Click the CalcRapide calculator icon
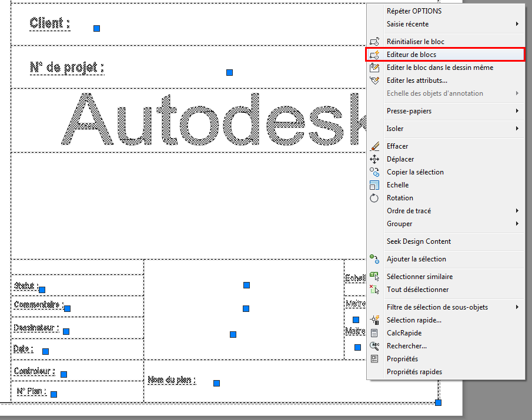This screenshot has height=420, width=532. coord(374,333)
